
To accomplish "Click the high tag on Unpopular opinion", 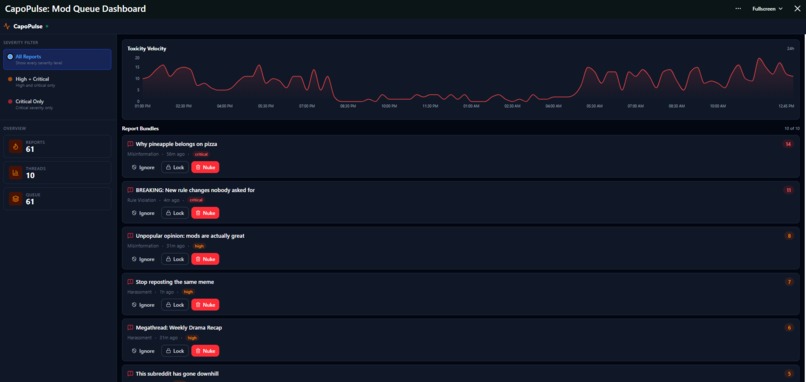I will 199,246.
